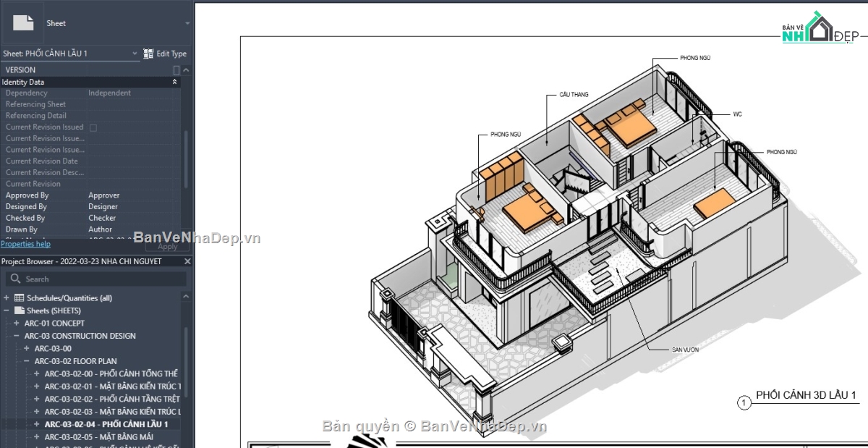This screenshot has width=868, height=448.
Task: Click the PHỐI CẢNH 3D LẦU 1 view title
Action: (x=806, y=395)
